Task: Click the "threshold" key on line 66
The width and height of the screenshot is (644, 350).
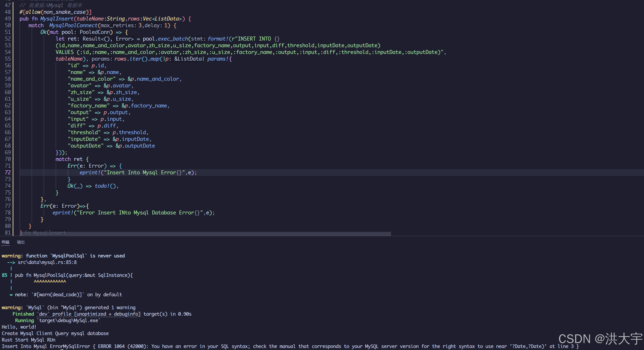Action: pos(84,132)
